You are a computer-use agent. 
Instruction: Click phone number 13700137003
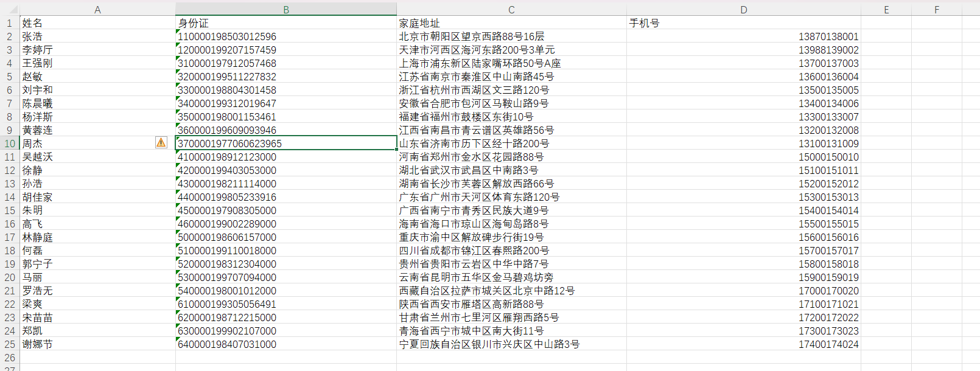click(x=744, y=63)
